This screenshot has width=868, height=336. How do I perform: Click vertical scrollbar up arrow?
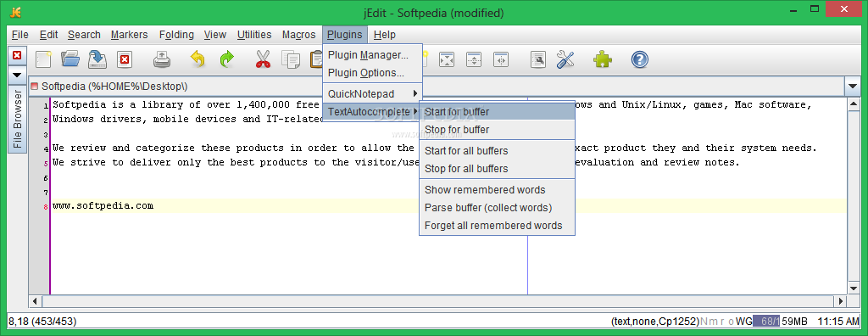(x=854, y=104)
